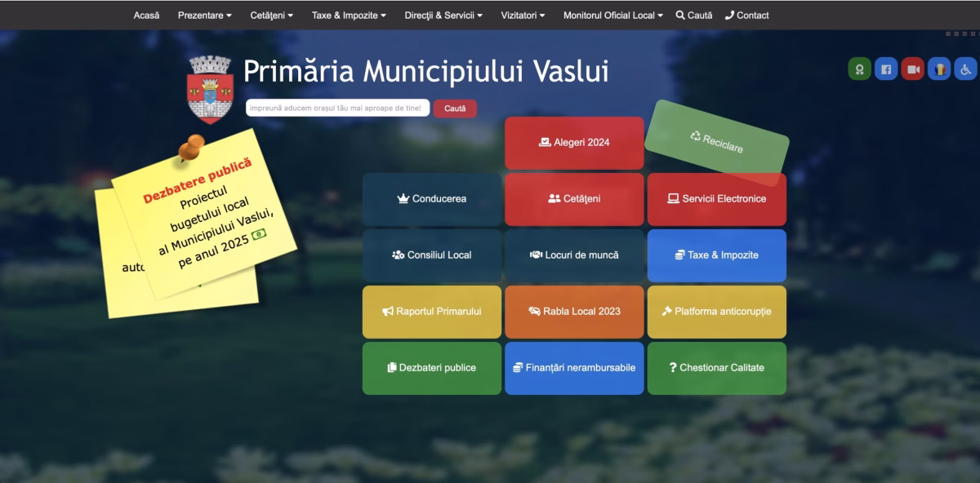Open the Facebook page icon

pos(886,69)
